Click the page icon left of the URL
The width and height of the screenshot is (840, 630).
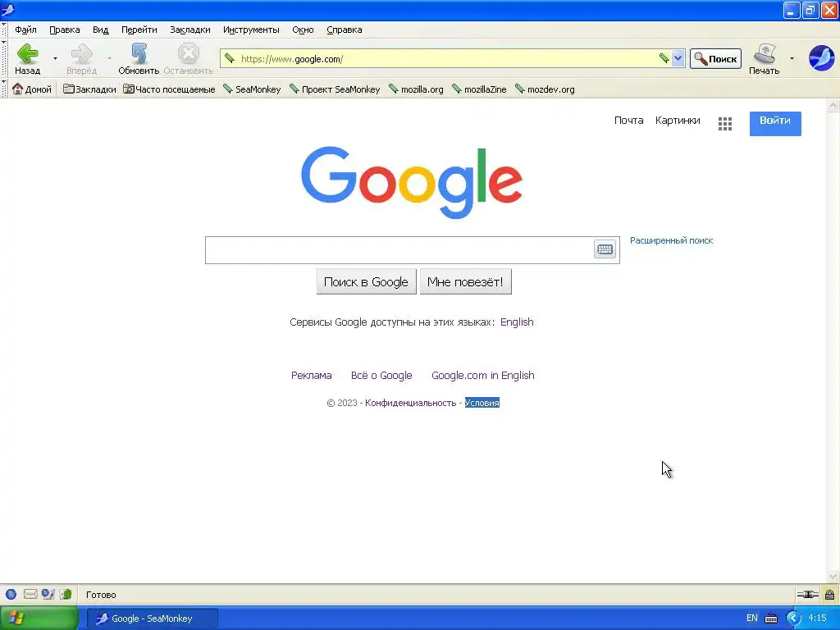click(230, 58)
